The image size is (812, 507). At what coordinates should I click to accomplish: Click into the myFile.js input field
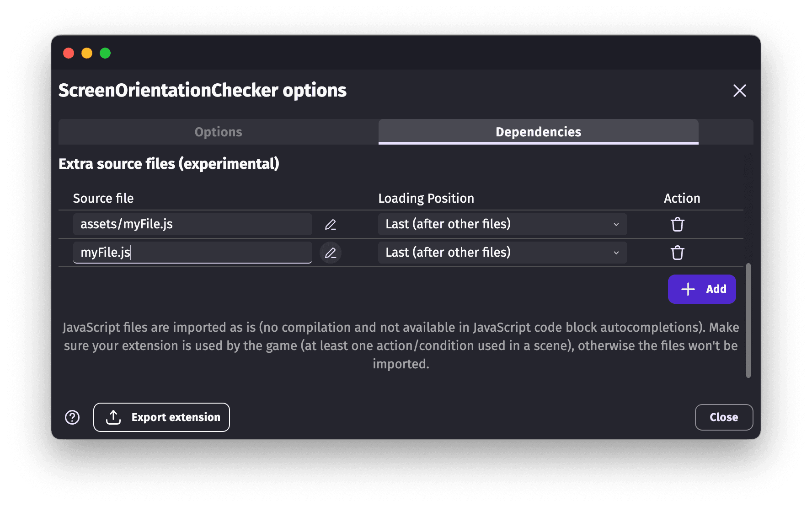point(192,252)
